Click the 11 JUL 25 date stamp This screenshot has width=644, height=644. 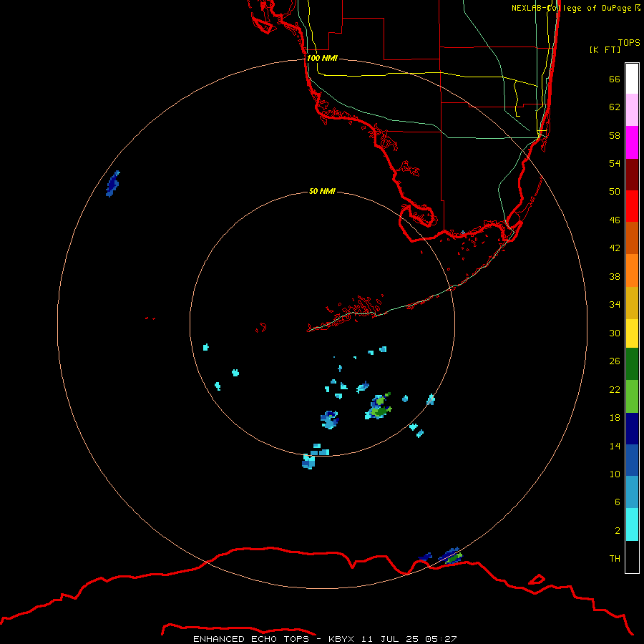pos(390,639)
